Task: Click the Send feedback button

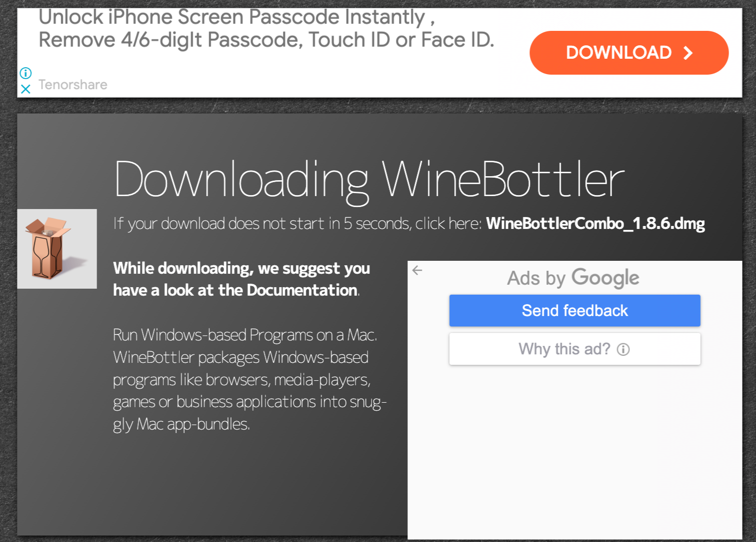Action: pyautogui.click(x=575, y=311)
